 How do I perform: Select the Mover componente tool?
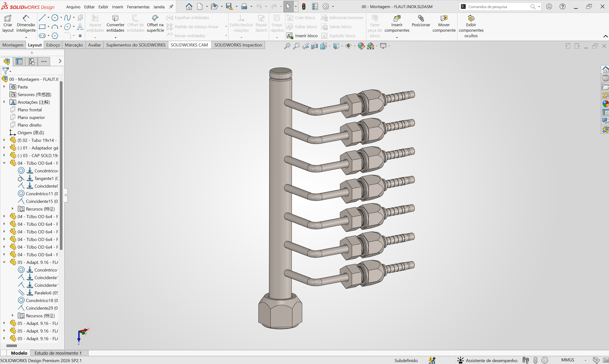pos(444,24)
